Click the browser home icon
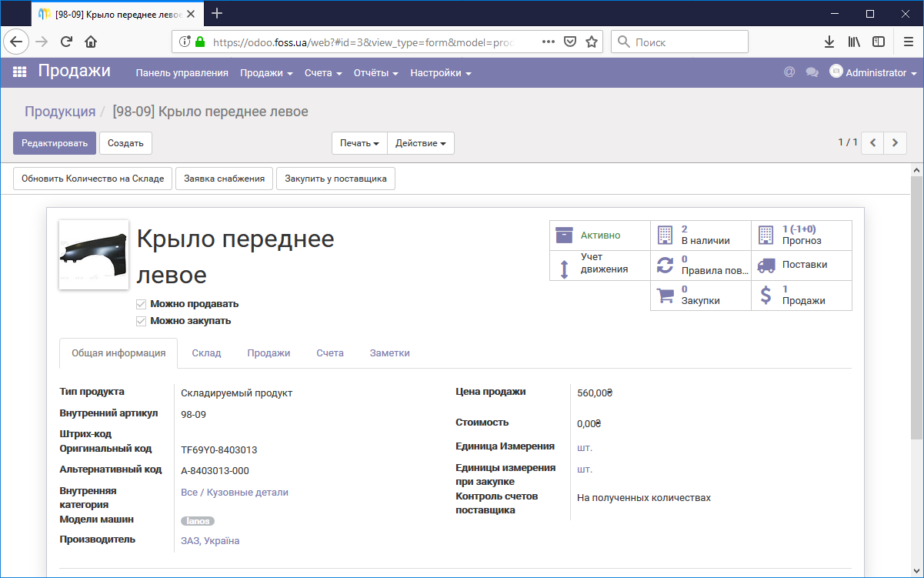This screenshot has width=924, height=578. coord(91,42)
